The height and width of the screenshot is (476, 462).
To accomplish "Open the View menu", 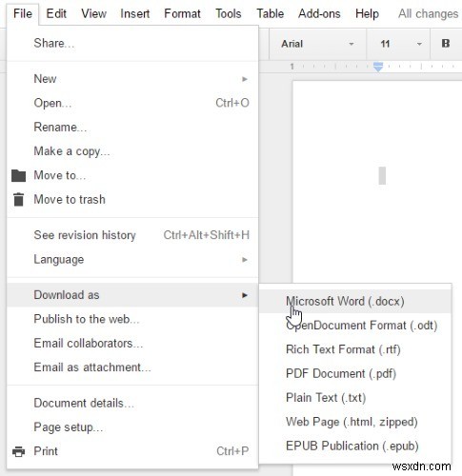I will pyautogui.click(x=93, y=13).
